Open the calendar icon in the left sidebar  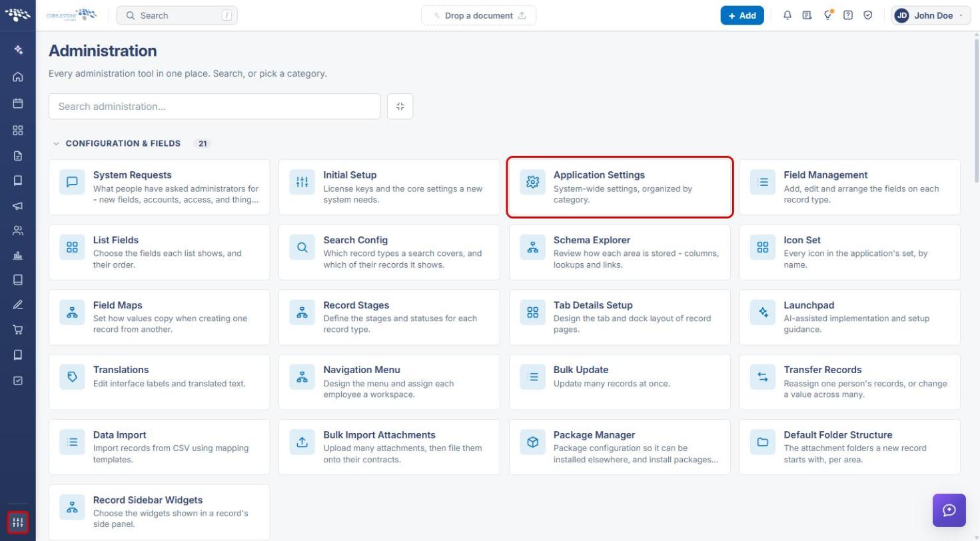[18, 103]
